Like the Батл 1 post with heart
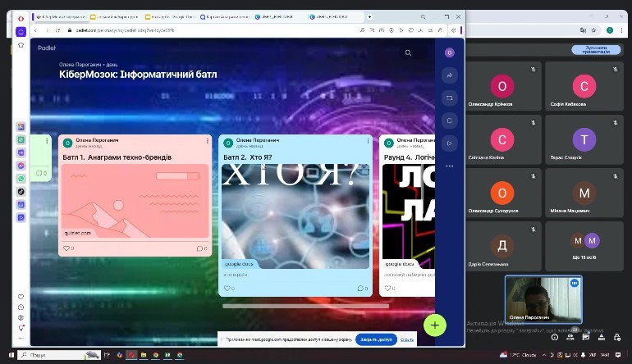This screenshot has width=632, height=364. [67, 248]
